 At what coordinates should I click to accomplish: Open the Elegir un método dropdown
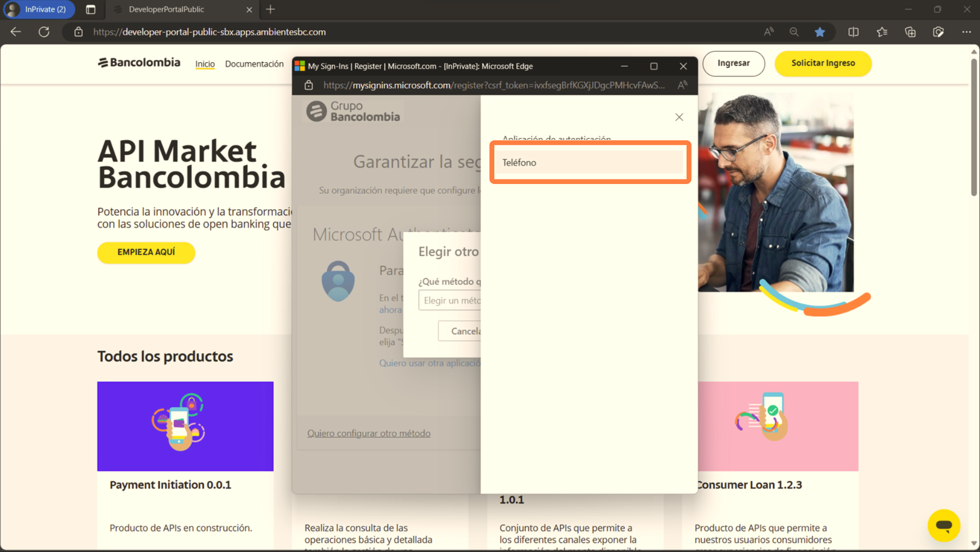[450, 301]
